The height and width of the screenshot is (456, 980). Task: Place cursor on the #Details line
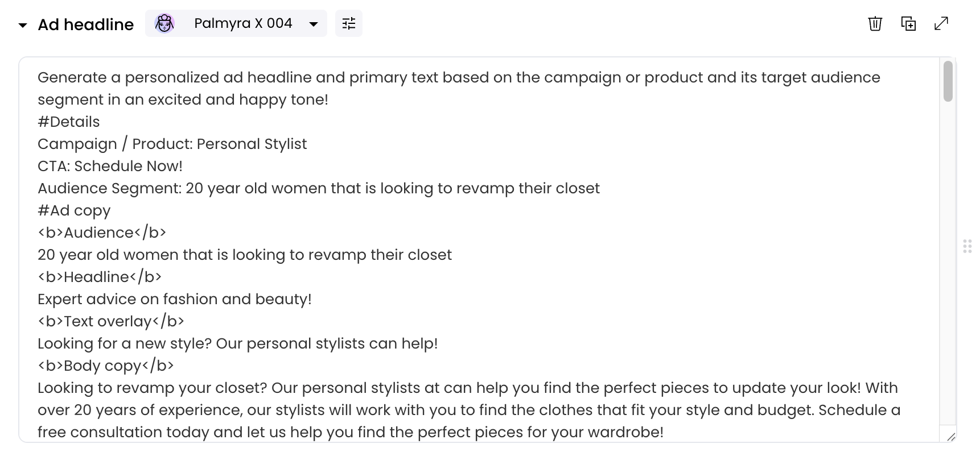pyautogui.click(x=69, y=122)
